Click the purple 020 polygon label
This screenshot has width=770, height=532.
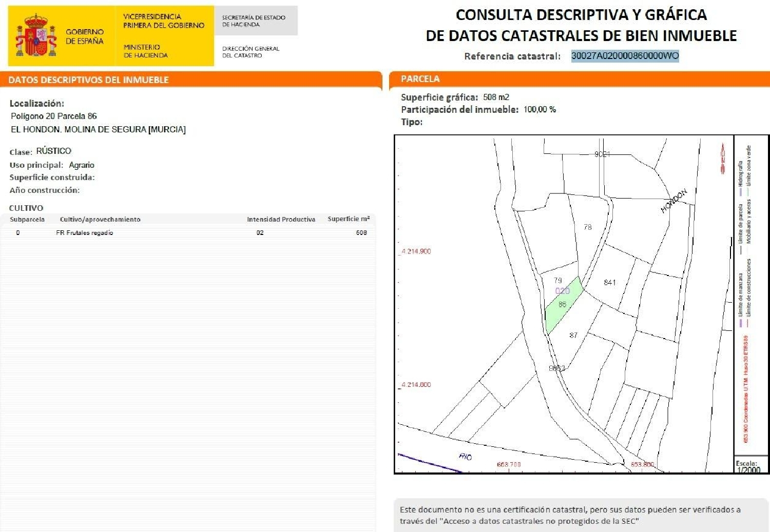point(562,291)
